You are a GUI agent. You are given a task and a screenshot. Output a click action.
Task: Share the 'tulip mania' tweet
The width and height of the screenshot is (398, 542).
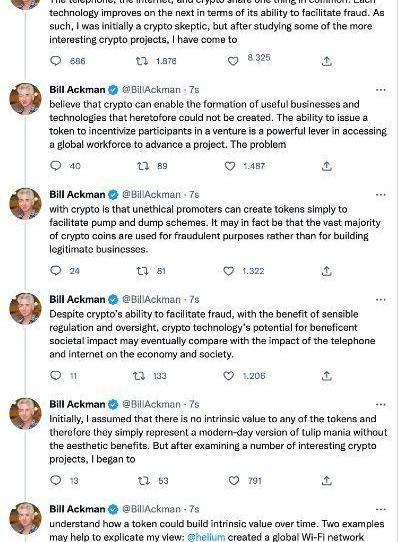pyautogui.click(x=327, y=480)
